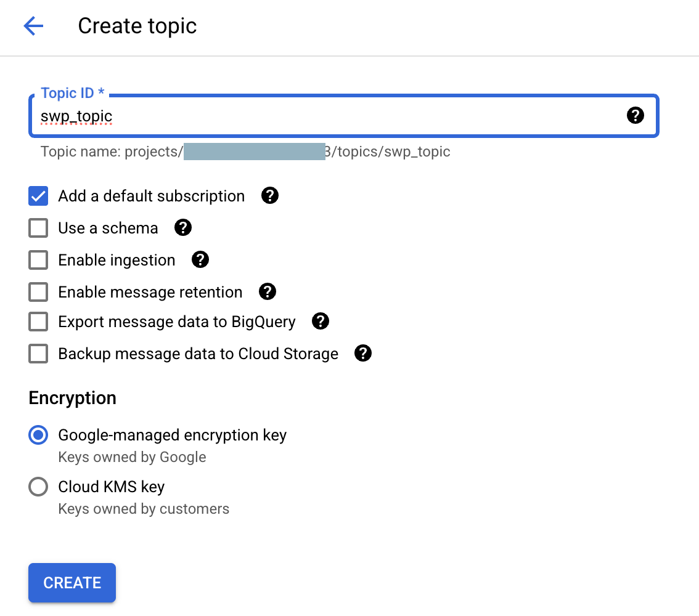This screenshot has width=699, height=616.
Task: Select the Cloud KMS key option
Action: coord(38,486)
